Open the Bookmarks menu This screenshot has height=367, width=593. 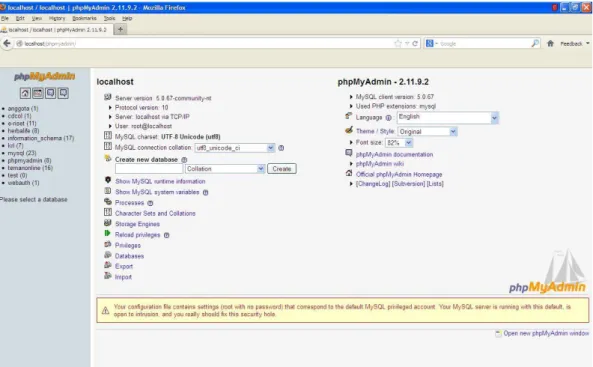point(84,18)
